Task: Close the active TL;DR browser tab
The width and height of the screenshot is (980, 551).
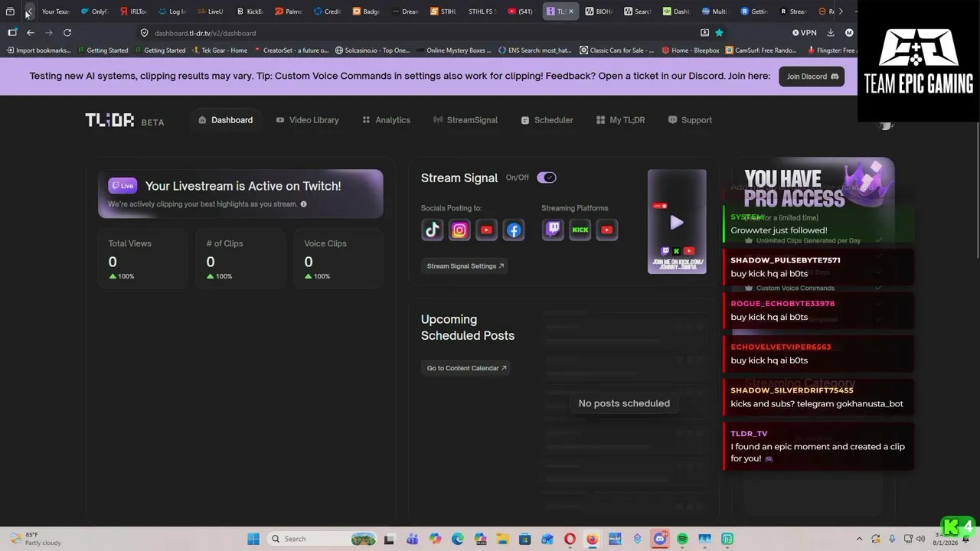Action: click(x=570, y=11)
